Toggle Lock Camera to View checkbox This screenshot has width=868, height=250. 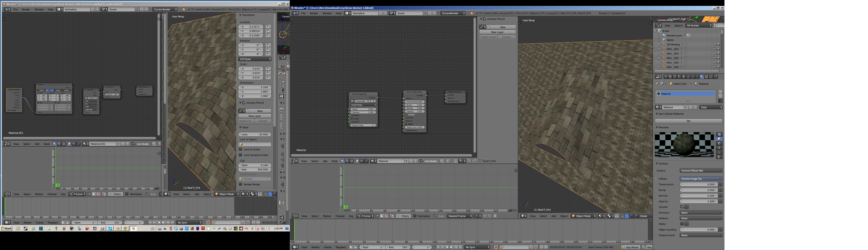(x=241, y=155)
